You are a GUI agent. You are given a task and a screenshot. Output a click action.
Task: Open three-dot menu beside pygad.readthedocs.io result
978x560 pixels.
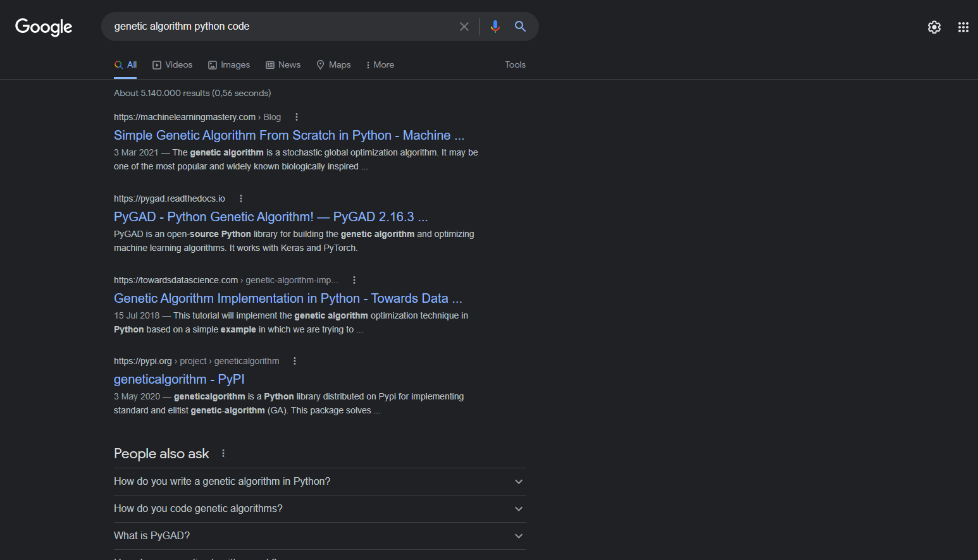click(x=241, y=198)
